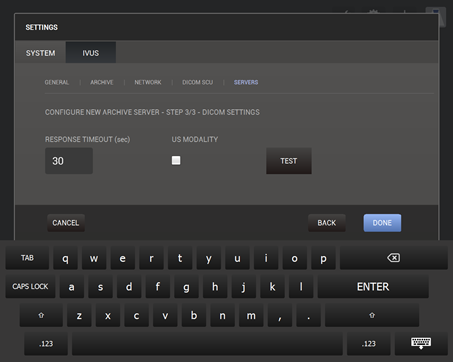Viewport: 453px width, 362px height.
Task: Open the NETWORK settings section
Action: [148, 82]
